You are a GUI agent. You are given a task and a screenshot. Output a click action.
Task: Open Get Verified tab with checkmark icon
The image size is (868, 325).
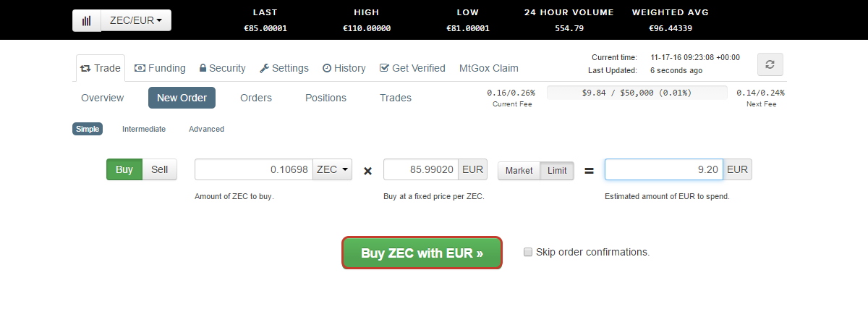point(412,68)
